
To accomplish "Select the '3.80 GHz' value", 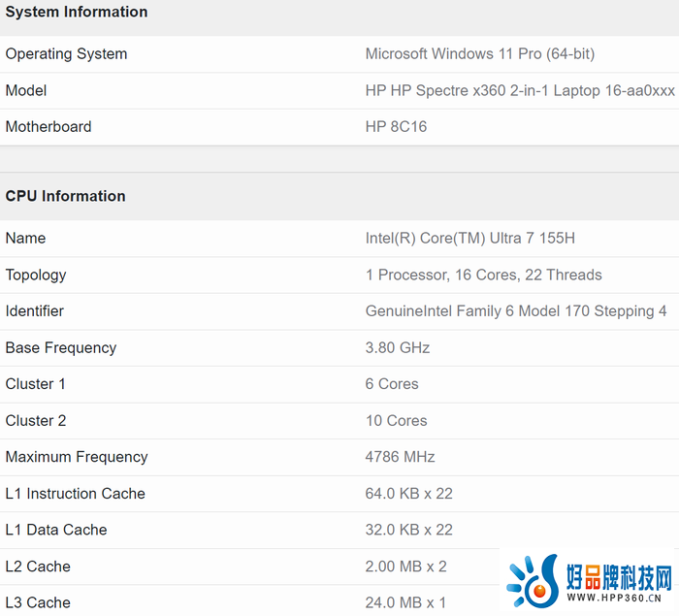I will (x=398, y=348).
